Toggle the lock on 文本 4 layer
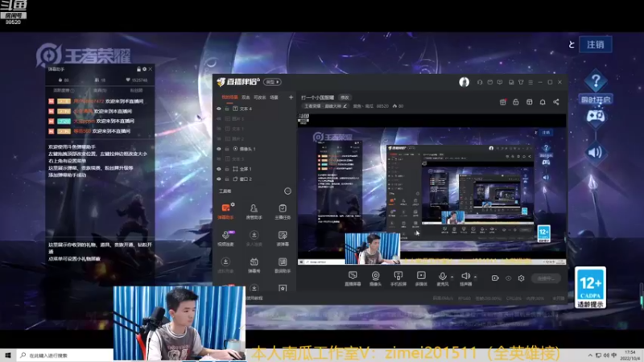Viewport: 644px width, 362px height. click(227, 109)
